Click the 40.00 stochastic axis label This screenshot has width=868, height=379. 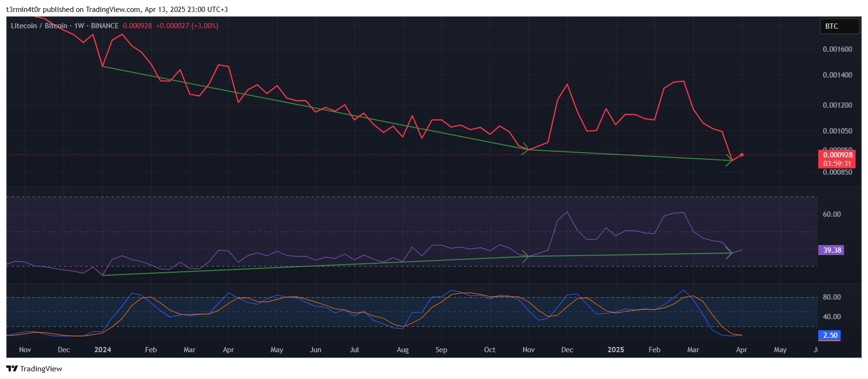coord(832,317)
